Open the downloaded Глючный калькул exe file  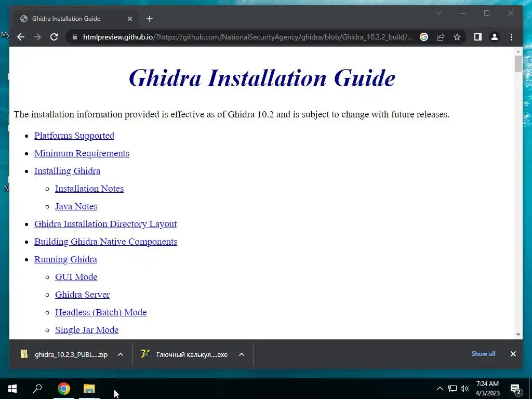click(x=185, y=354)
